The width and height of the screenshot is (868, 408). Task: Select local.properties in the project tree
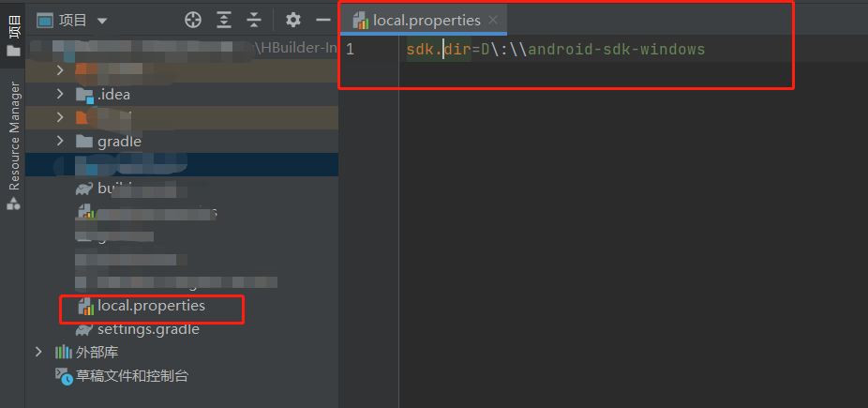tap(151, 306)
